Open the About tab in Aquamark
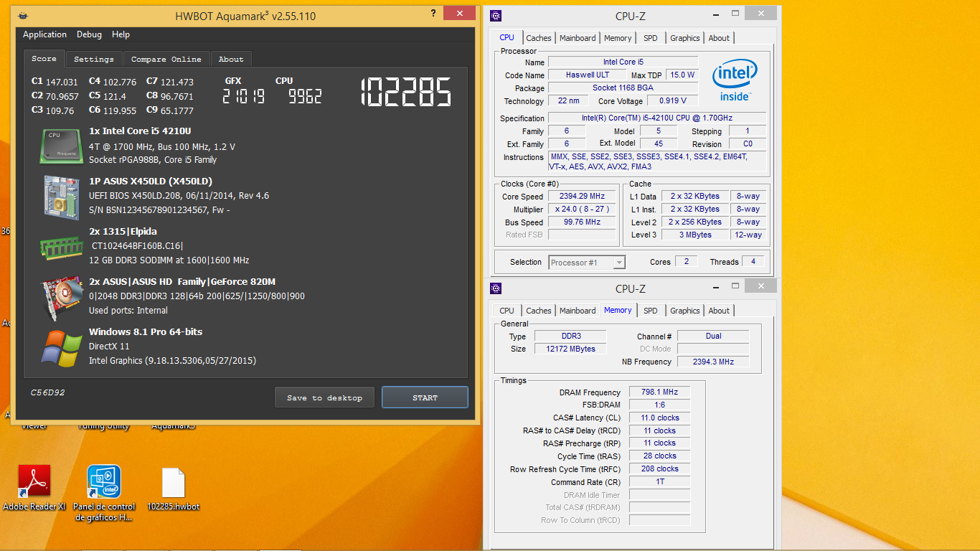The image size is (980, 551). pos(231,59)
